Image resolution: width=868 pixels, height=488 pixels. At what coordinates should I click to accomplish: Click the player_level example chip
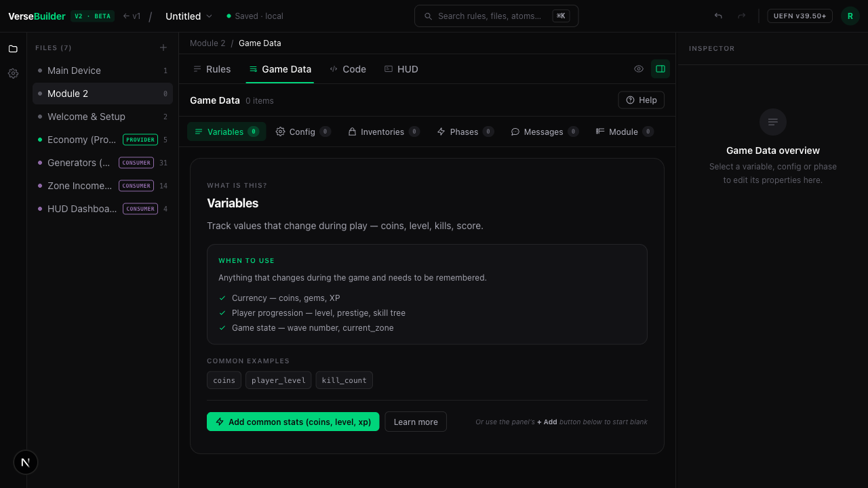click(x=279, y=380)
